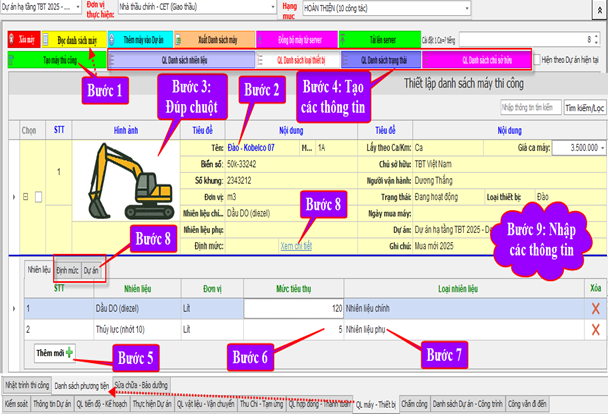609x414 pixels.
Task: Click the excavator machine thumbnail image
Action: tap(123, 180)
